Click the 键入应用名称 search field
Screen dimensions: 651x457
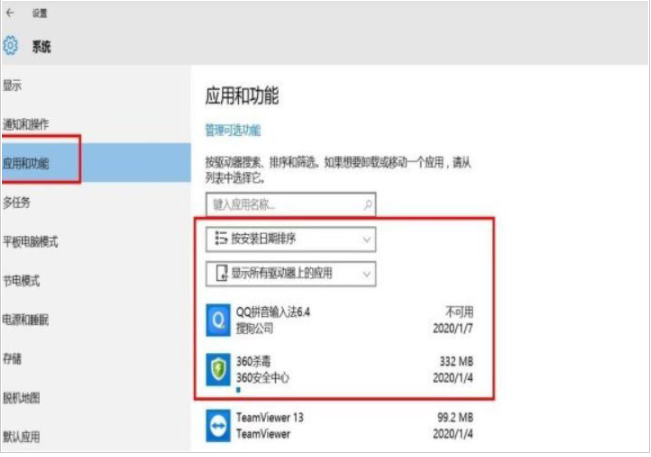[x=283, y=204]
